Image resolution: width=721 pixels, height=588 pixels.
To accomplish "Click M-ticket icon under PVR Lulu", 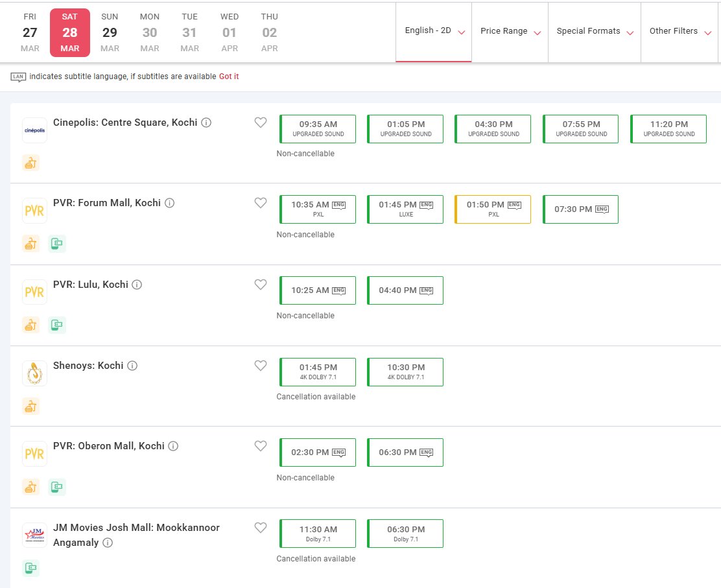I will click(57, 325).
